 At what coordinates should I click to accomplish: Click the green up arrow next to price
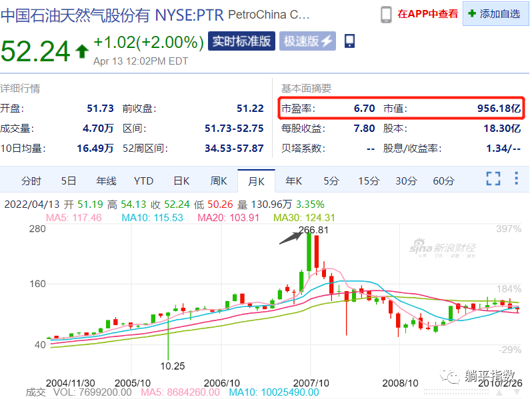point(82,51)
